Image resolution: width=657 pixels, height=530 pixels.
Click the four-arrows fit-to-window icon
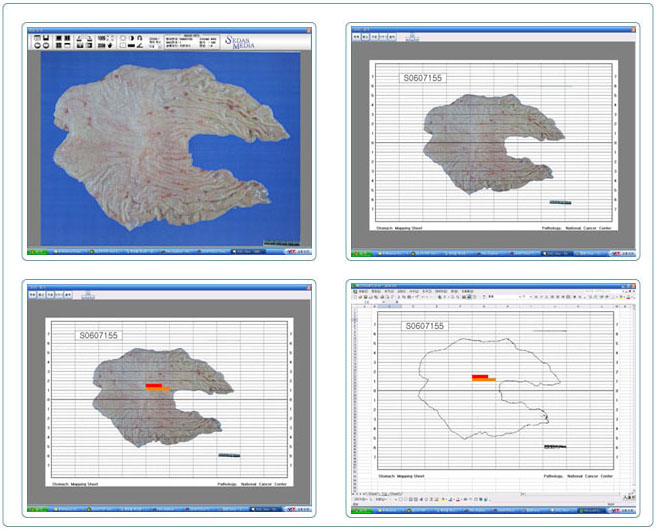point(110,38)
